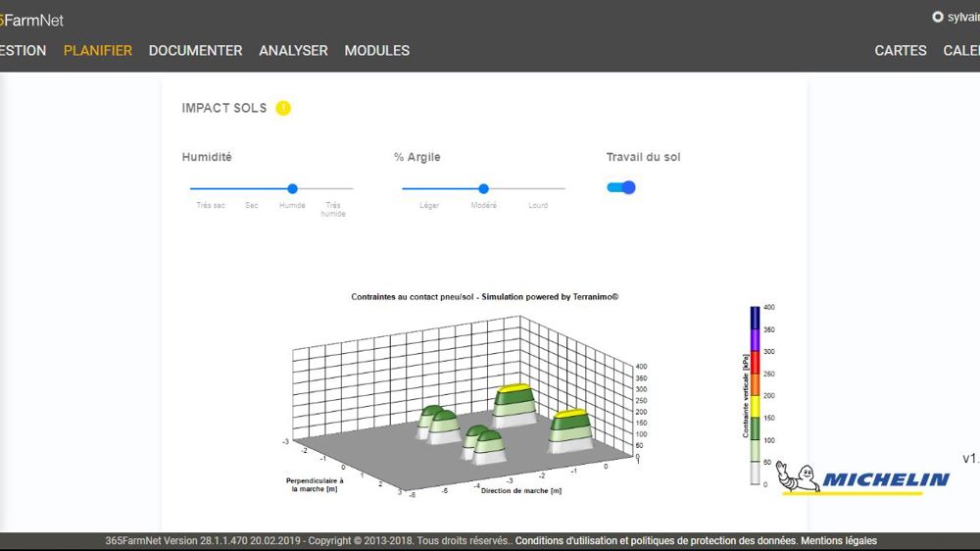Click the Contrainte verticale legend title
The image size is (980, 551).
746,396
